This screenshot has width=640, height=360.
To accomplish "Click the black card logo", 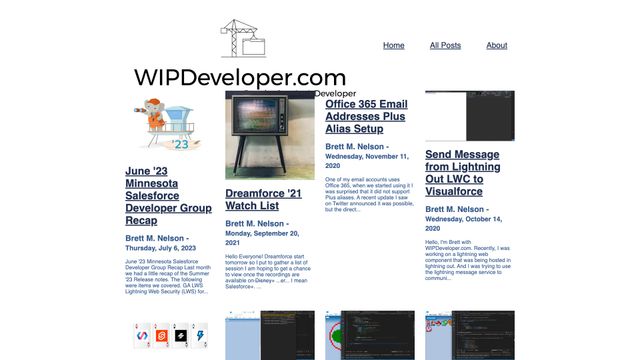I will pos(180,336).
